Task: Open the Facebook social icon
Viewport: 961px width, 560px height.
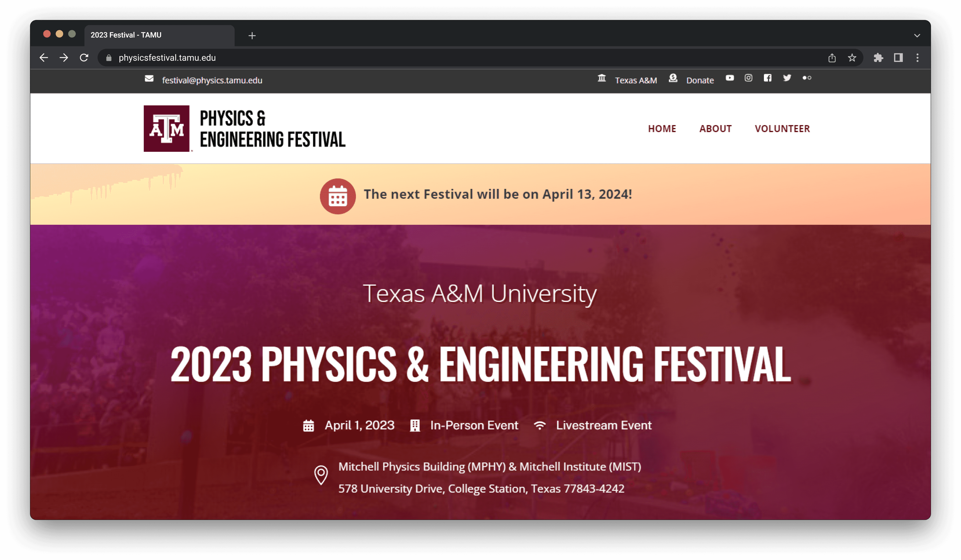Action: 768,78
